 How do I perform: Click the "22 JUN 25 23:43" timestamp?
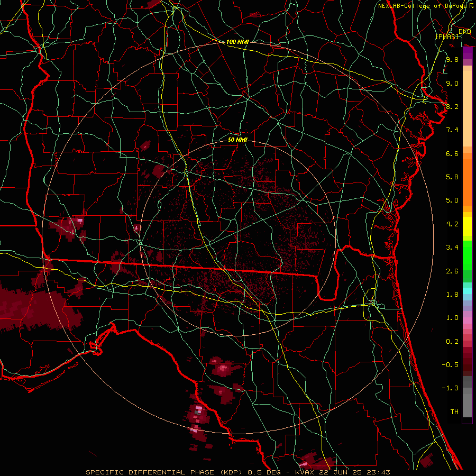point(354,472)
